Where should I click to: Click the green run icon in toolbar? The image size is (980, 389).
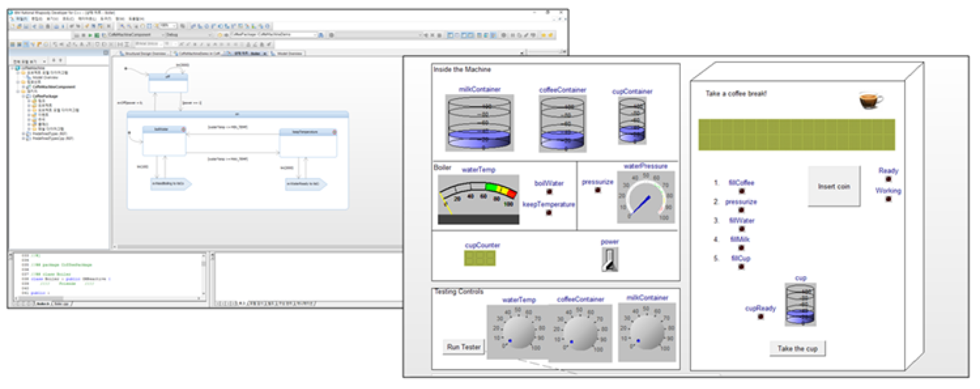pyautogui.click(x=91, y=35)
